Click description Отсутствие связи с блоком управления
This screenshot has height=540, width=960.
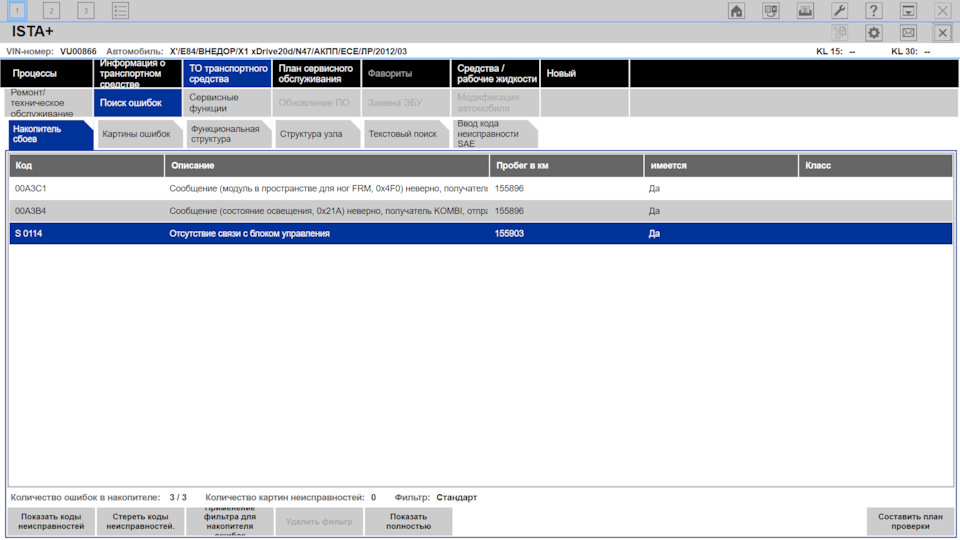[249, 233]
